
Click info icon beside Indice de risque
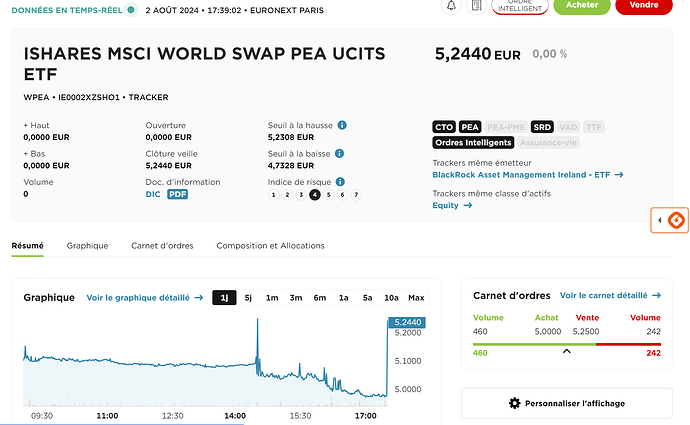tap(340, 182)
